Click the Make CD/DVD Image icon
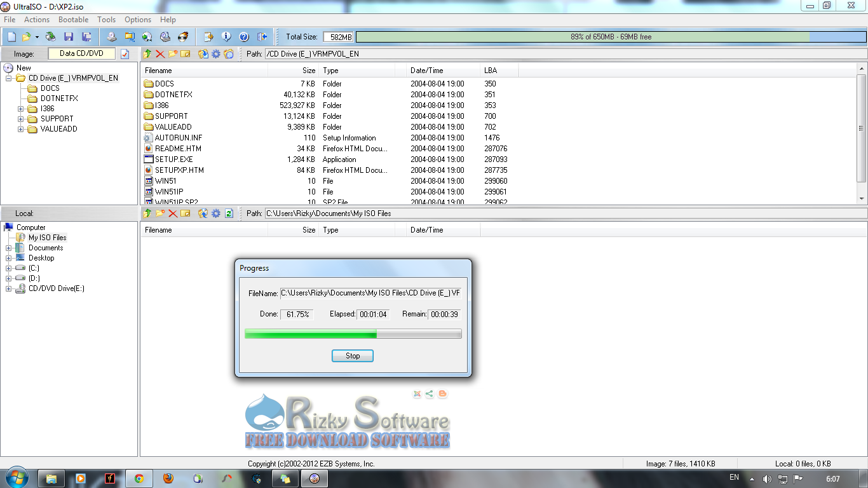868x488 pixels. [112, 37]
